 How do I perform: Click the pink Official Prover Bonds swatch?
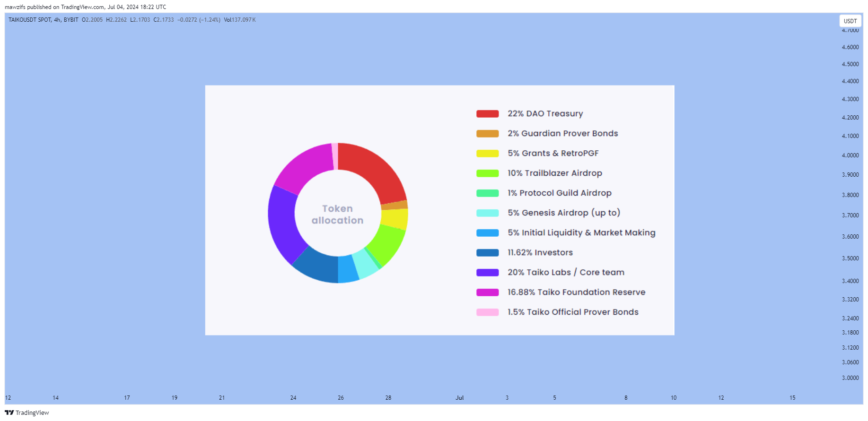pyautogui.click(x=487, y=312)
